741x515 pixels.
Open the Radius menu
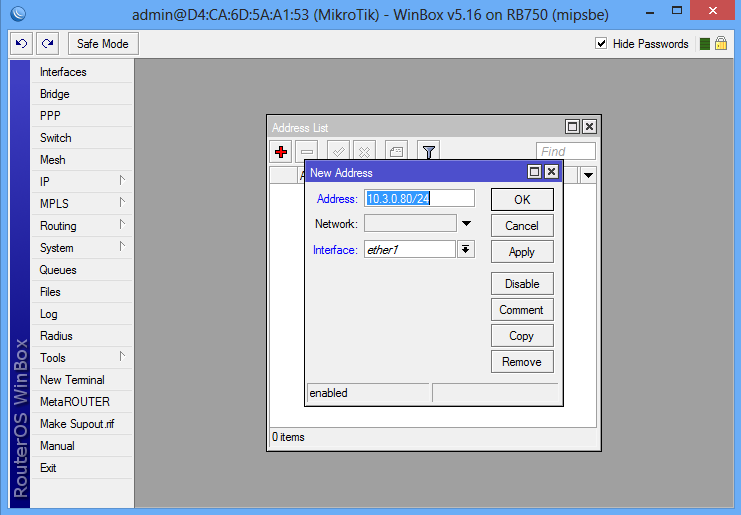click(x=82, y=336)
